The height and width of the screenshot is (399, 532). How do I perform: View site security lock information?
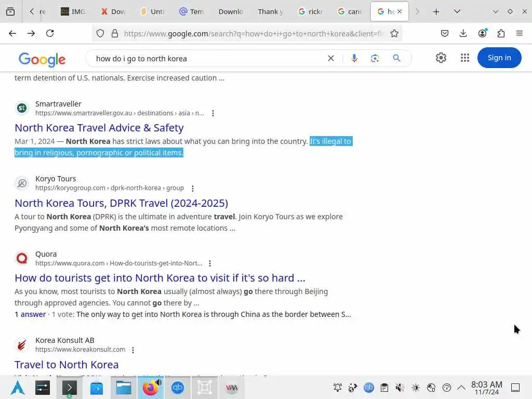click(115, 33)
